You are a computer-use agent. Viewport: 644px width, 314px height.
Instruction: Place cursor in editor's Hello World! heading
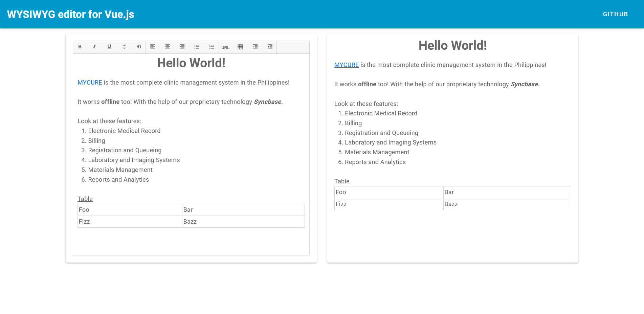pos(191,63)
